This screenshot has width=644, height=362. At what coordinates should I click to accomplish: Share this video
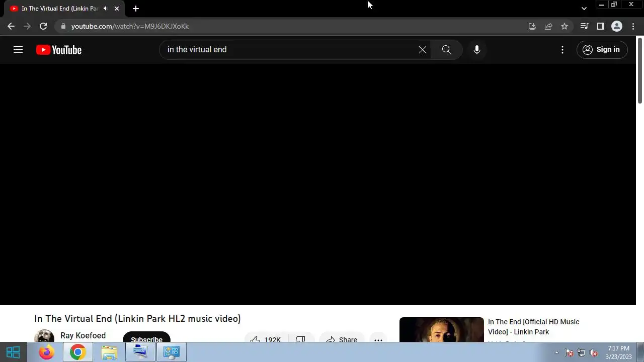[342, 337]
